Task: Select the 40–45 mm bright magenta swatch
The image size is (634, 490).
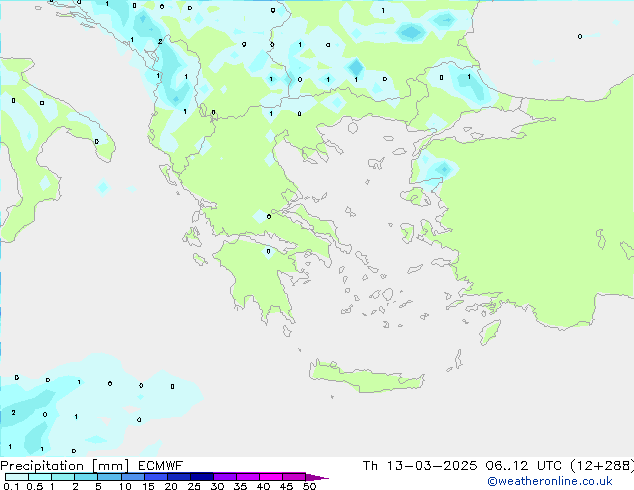Action: coord(271,477)
